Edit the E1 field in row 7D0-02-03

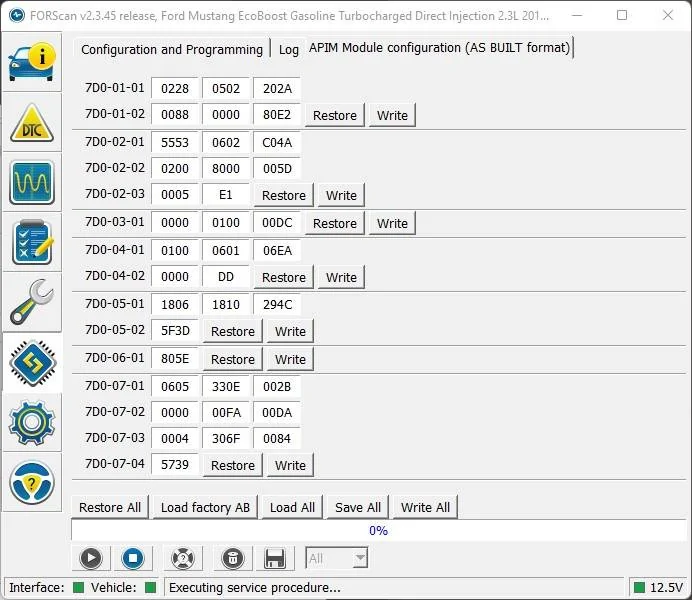pyautogui.click(x=226, y=194)
